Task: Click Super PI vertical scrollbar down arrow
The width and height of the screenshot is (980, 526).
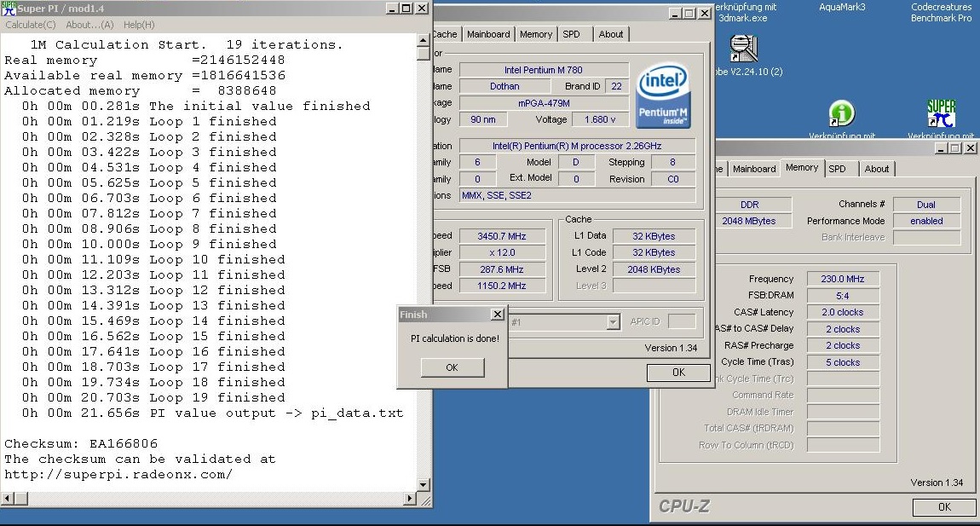Action: 424,485
